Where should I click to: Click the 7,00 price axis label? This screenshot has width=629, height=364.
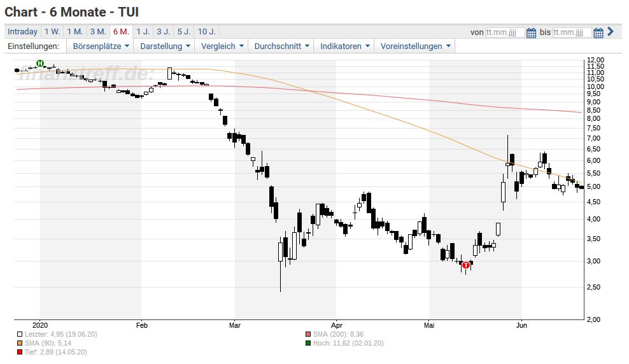[594, 138]
